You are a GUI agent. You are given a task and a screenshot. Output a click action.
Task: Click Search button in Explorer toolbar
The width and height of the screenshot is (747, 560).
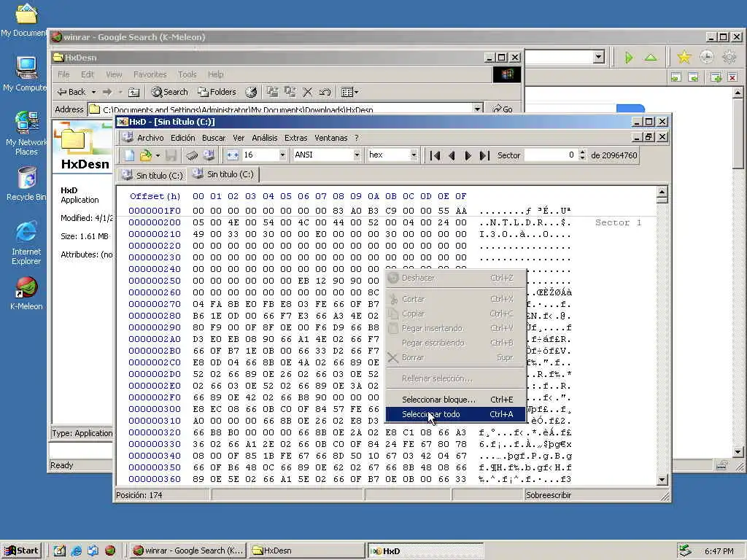169,92
